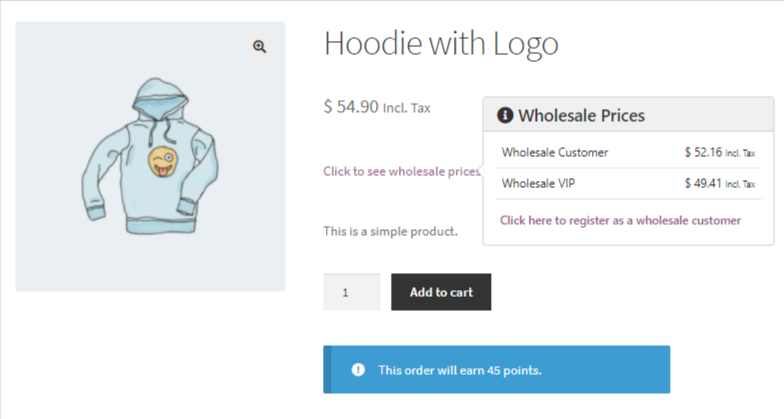Click the magnifier zoom icon on product image
Screen dimensions: 784x419
tap(259, 47)
